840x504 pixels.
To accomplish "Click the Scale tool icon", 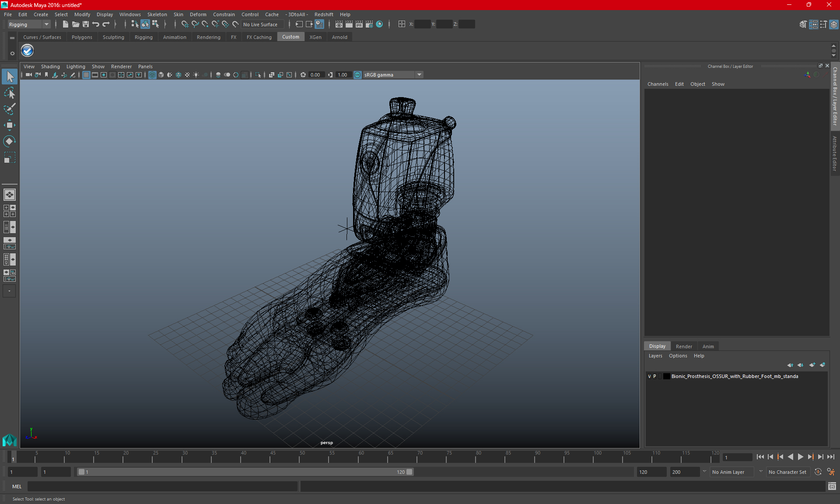I will pos(9,157).
